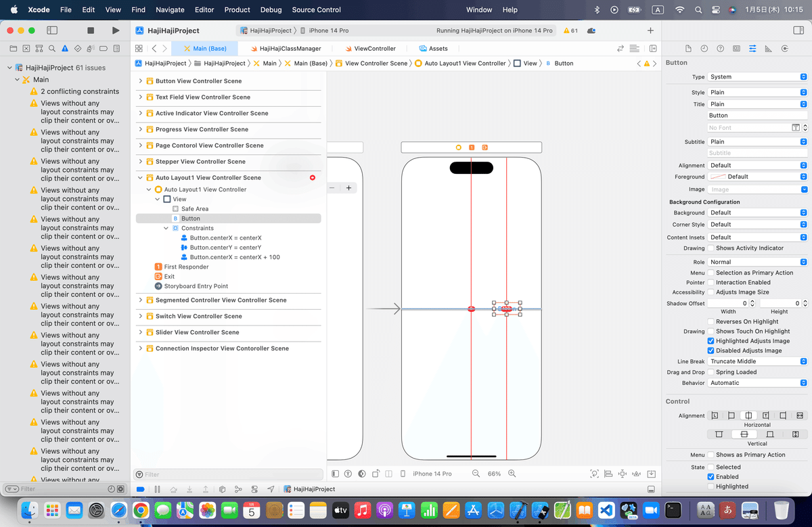
Task: Open the Library with the plus button
Action: [x=650, y=30]
